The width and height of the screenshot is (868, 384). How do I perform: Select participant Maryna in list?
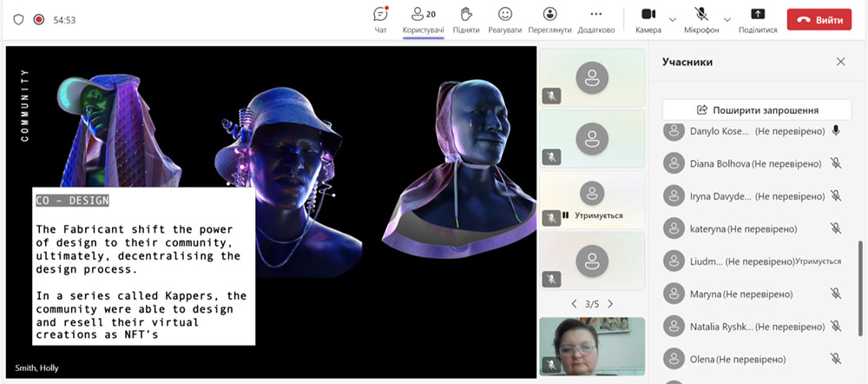coord(753,294)
